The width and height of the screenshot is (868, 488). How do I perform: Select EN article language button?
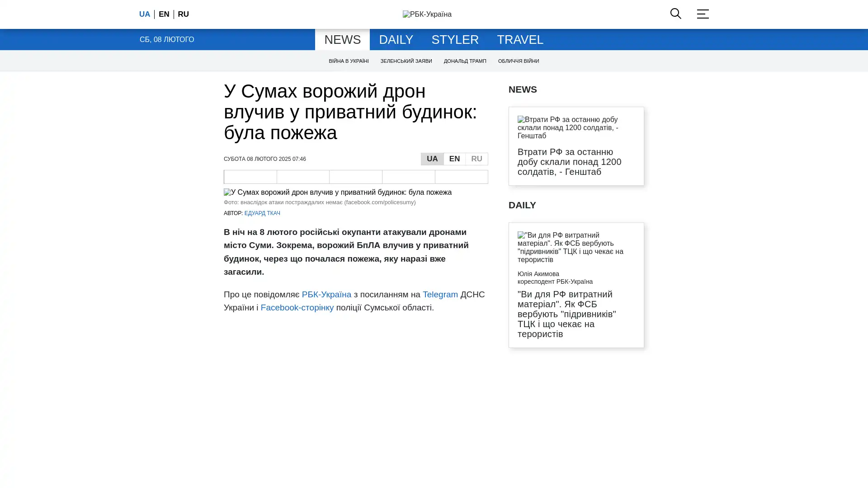click(x=454, y=159)
